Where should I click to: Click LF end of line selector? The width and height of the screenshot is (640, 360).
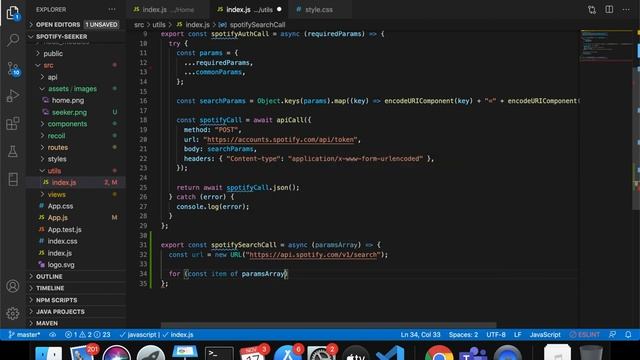[517, 335]
